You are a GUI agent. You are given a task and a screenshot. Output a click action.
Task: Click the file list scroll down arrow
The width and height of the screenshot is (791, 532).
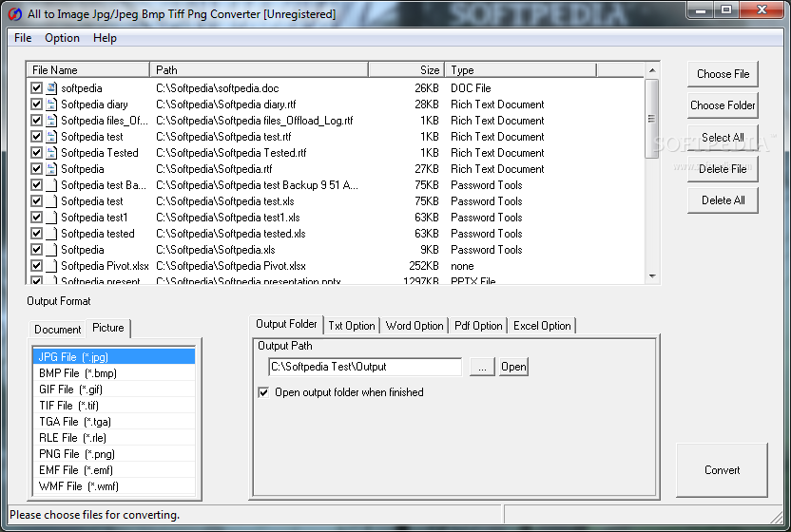click(x=652, y=275)
